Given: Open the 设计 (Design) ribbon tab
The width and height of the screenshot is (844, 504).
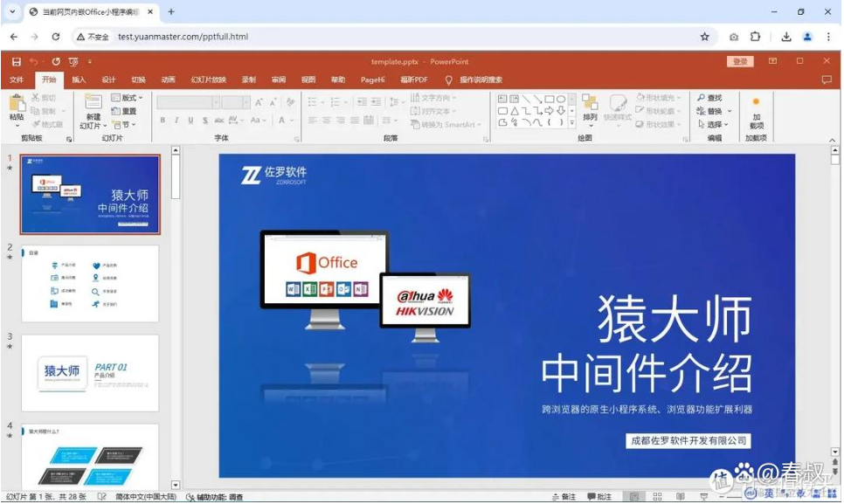Looking at the screenshot, I should 108,79.
